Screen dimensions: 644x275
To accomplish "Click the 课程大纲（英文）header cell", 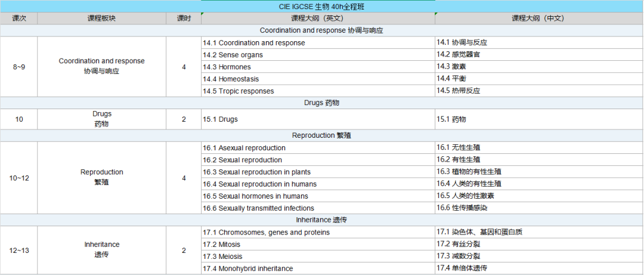I will pyautogui.click(x=318, y=18).
